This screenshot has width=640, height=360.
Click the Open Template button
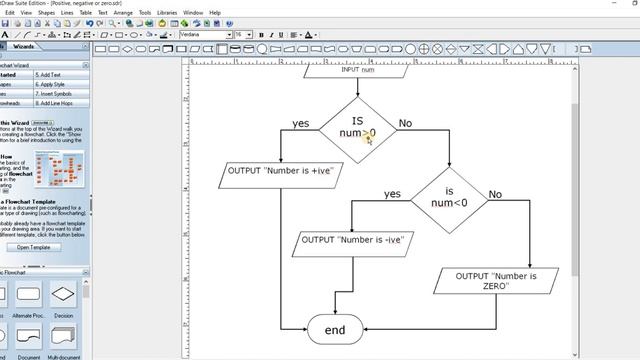[x=33, y=247]
